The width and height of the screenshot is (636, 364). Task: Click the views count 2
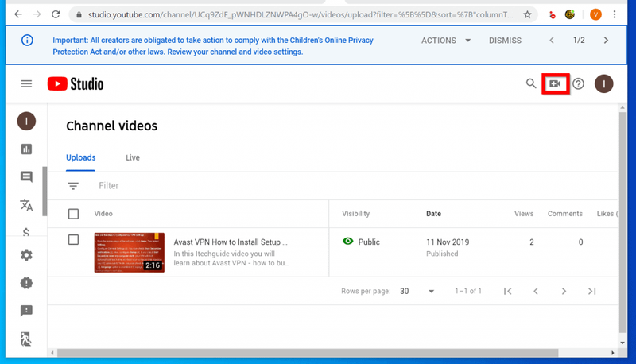(x=531, y=242)
